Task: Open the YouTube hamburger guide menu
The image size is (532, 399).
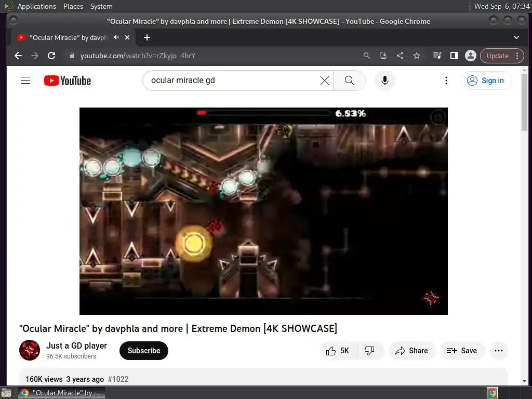Action: point(25,81)
